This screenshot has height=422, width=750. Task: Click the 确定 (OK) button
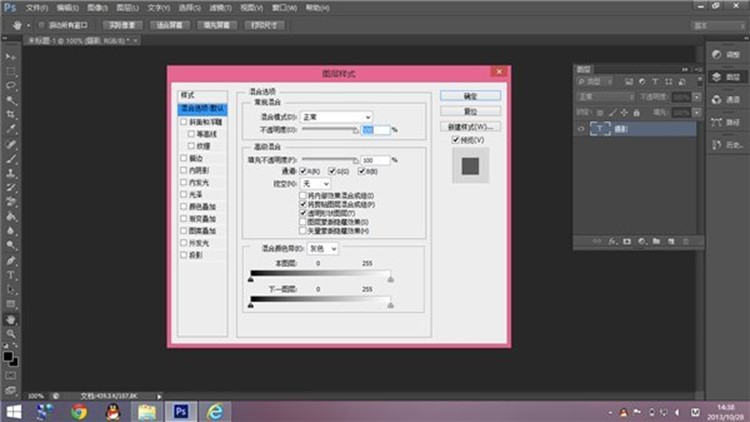(x=469, y=96)
